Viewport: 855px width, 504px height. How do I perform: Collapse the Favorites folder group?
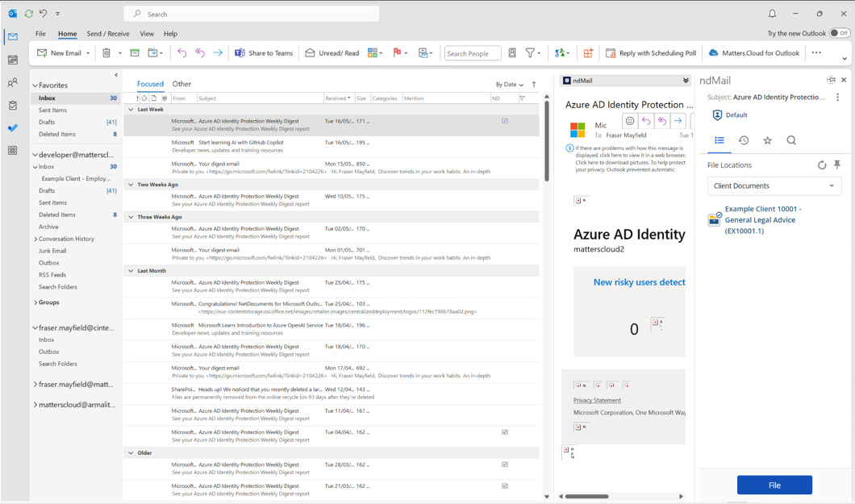point(35,85)
